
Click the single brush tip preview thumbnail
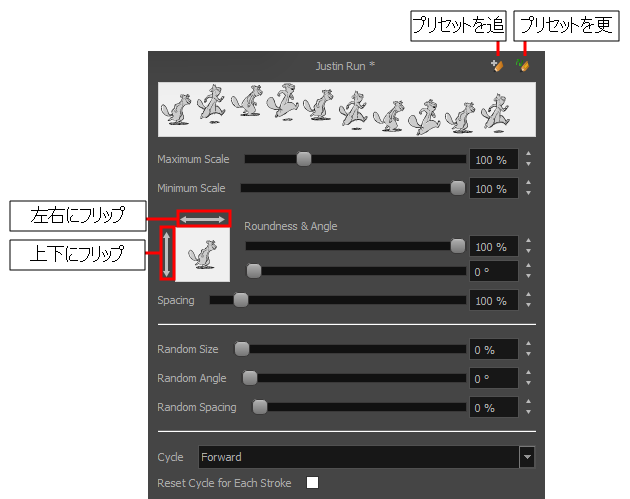203,255
